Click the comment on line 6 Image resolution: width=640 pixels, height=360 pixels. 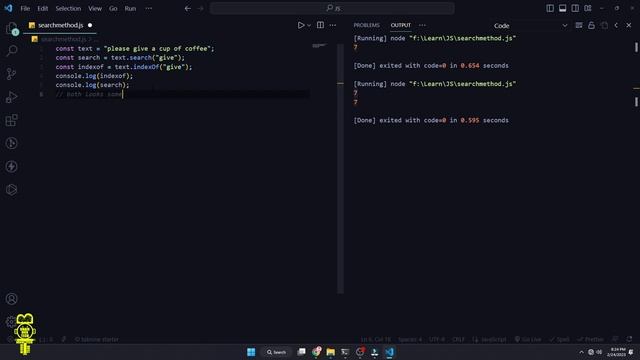(x=89, y=94)
